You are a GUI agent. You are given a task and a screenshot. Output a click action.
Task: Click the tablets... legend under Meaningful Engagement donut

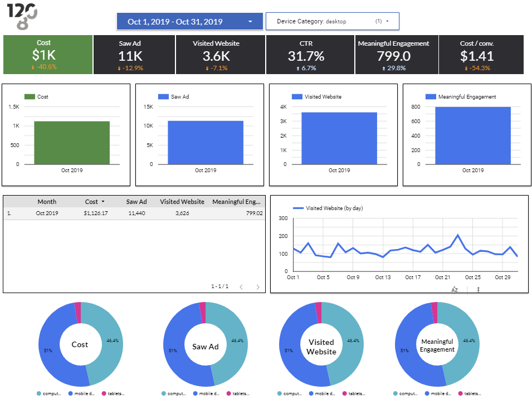470,393
